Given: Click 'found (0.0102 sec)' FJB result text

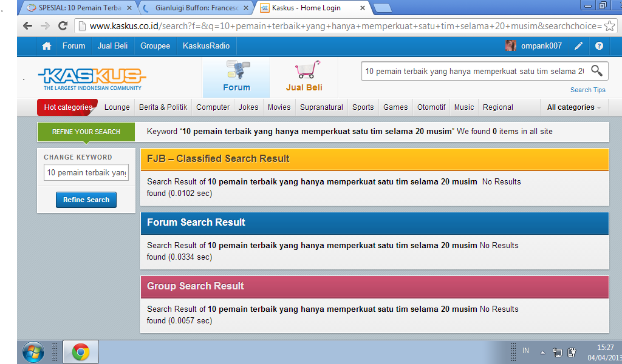Looking at the screenshot, I should click(179, 194).
